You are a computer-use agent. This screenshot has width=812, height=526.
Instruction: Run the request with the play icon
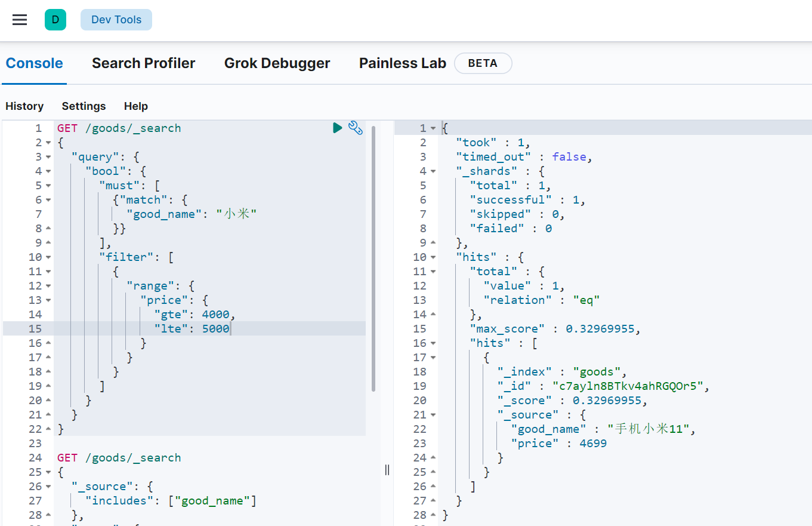coord(338,128)
